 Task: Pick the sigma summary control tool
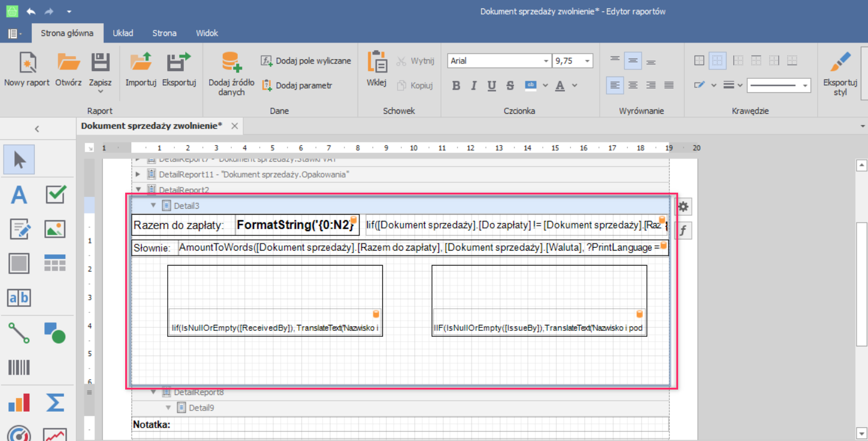(55, 403)
